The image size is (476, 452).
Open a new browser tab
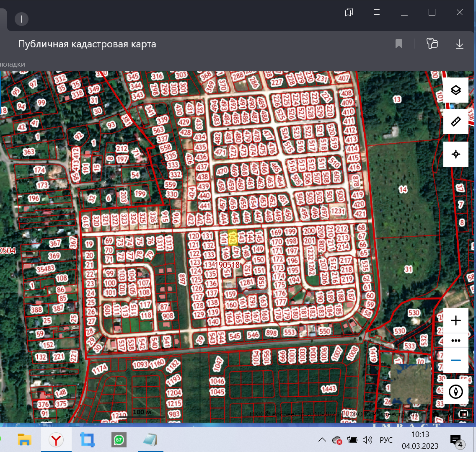click(x=22, y=19)
